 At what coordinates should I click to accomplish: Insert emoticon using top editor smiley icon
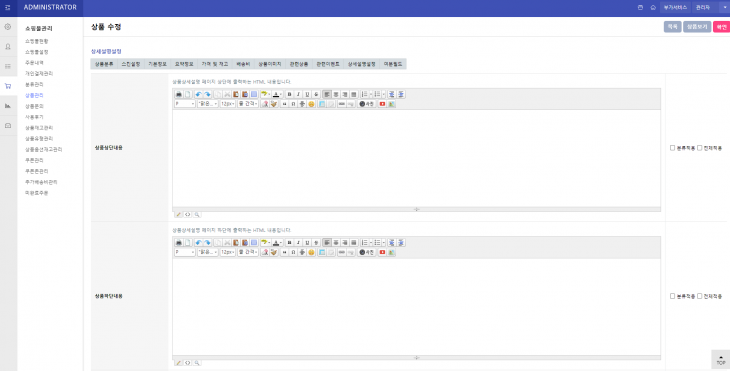click(311, 104)
